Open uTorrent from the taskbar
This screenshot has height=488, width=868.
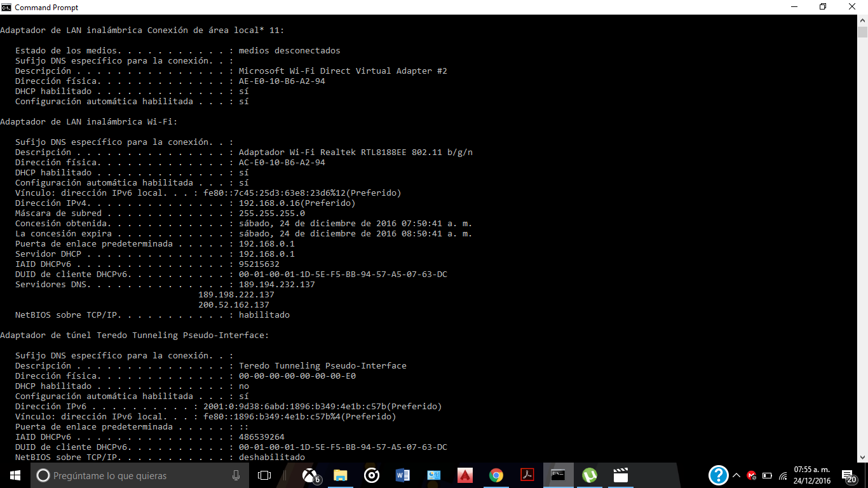pos(590,475)
